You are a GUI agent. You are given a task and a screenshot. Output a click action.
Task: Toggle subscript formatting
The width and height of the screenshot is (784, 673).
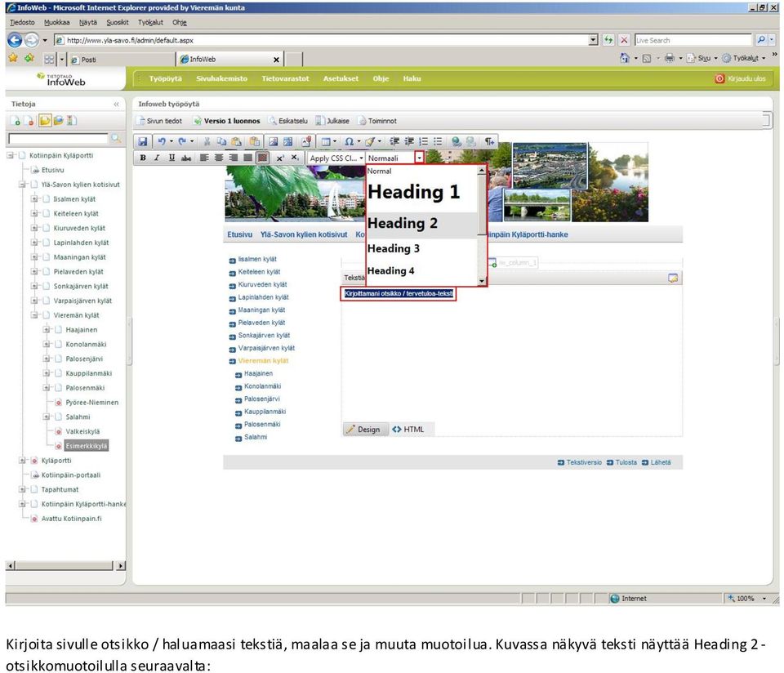(x=295, y=158)
